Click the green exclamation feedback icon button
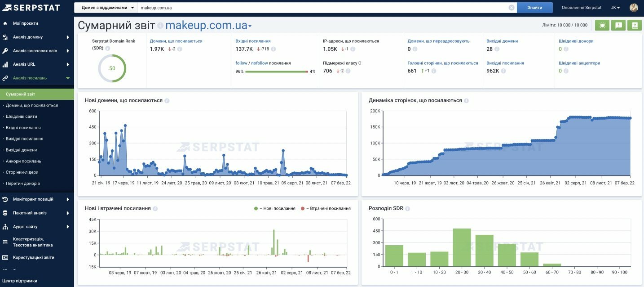The height and width of the screenshot is (287, 644). tap(618, 25)
